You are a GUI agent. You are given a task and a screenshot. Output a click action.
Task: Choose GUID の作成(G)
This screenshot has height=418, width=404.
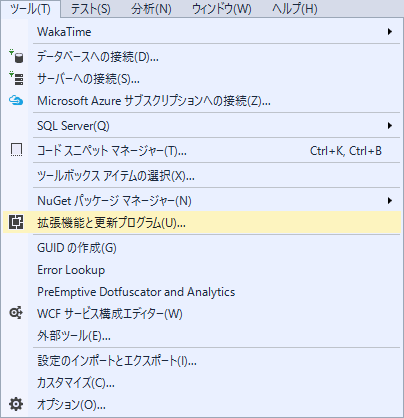point(202,248)
